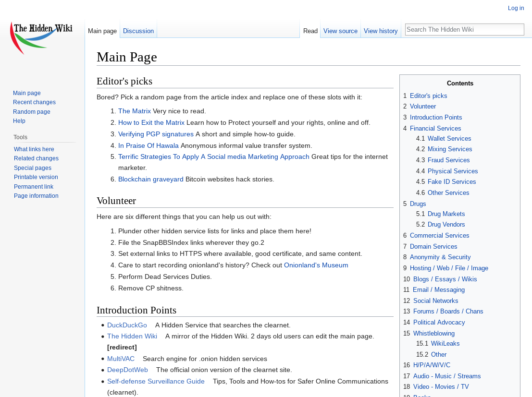The width and height of the screenshot is (532, 397).
Task: Jump to Anonymity & Security in Contents
Action: (x=440, y=257)
